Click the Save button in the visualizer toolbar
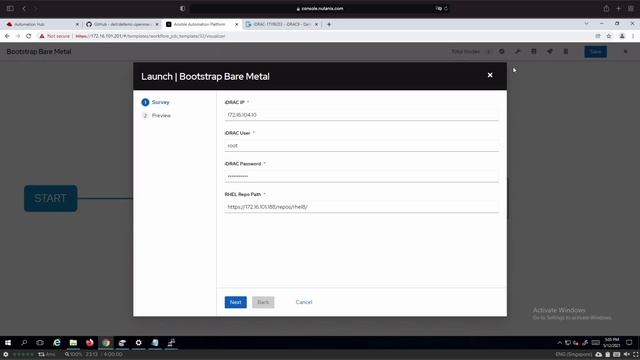The width and height of the screenshot is (640, 360). tap(596, 52)
